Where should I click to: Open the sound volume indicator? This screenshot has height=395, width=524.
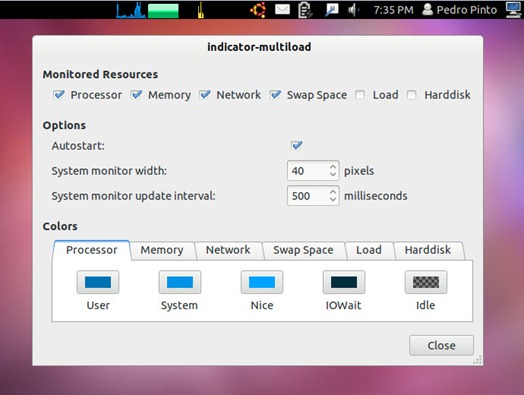353,10
